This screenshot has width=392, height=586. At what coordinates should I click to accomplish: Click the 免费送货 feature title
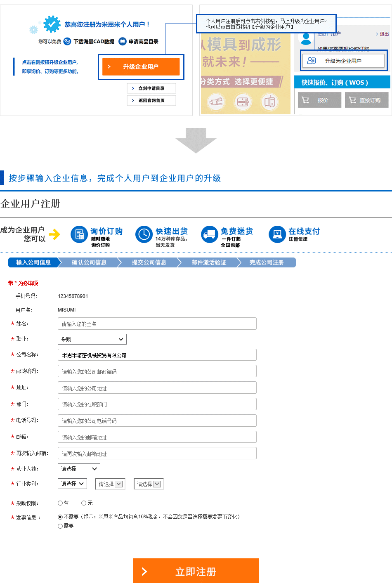click(x=237, y=231)
